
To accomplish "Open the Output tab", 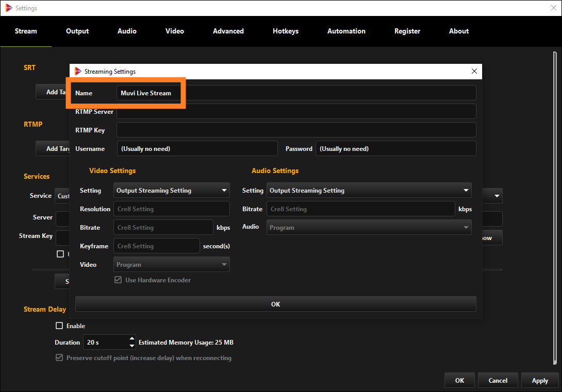I will coord(77,31).
